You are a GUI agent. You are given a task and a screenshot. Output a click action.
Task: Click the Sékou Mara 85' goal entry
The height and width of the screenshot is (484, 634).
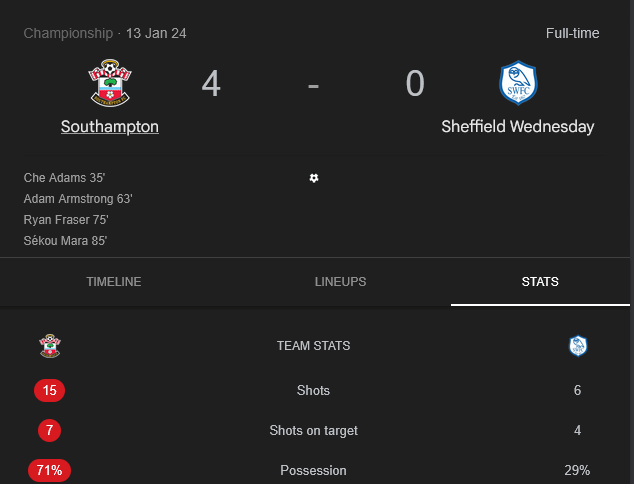(65, 241)
